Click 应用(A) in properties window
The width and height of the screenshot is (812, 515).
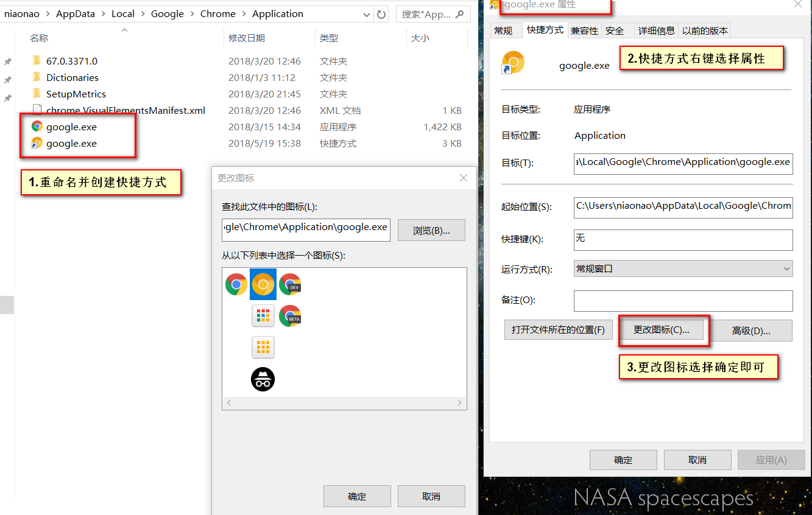771,460
